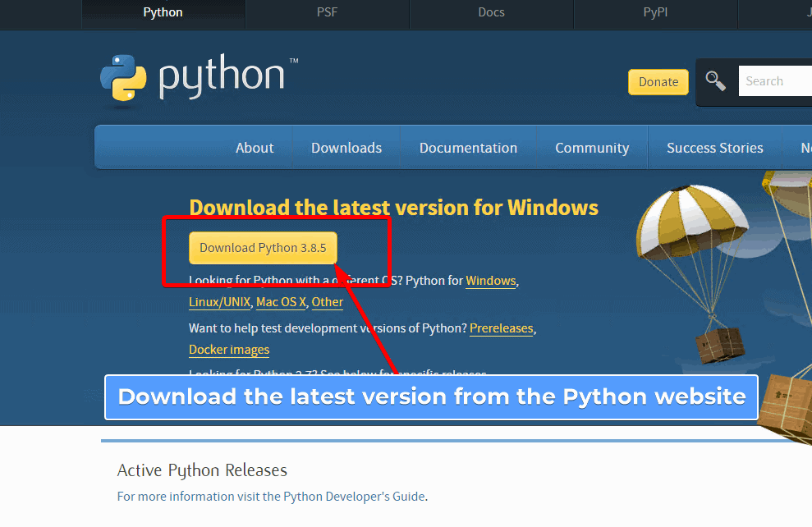This screenshot has height=527, width=812.
Task: Open the Success Stories navigation menu
Action: coord(714,148)
